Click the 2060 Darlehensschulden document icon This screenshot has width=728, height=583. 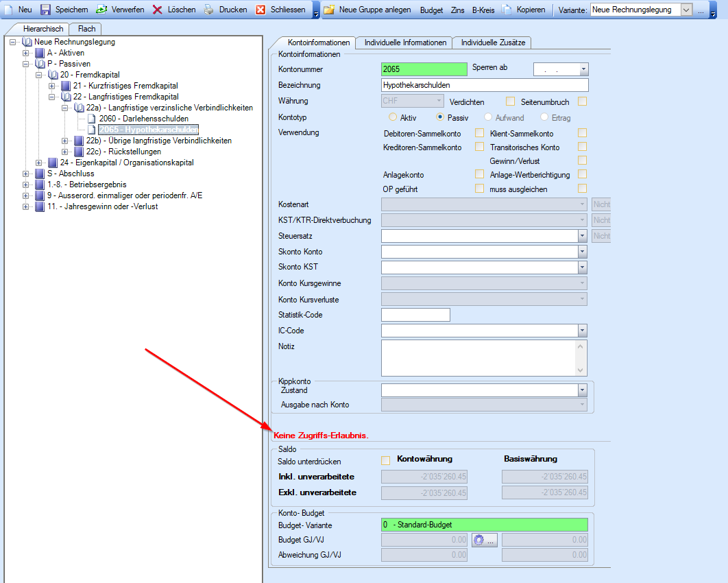[92, 119]
